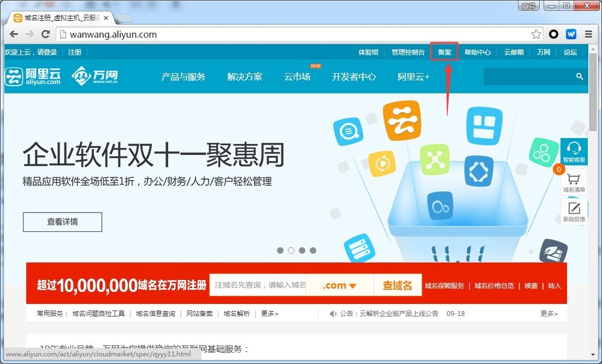The height and width of the screenshot is (364, 602).
Task: Open 智能客服 headset support icon
Action: tap(574, 151)
